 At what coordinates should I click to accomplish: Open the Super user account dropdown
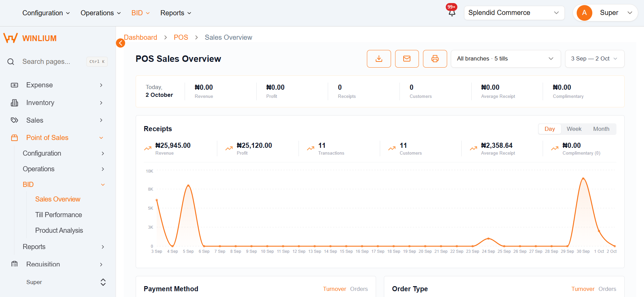[x=606, y=13]
